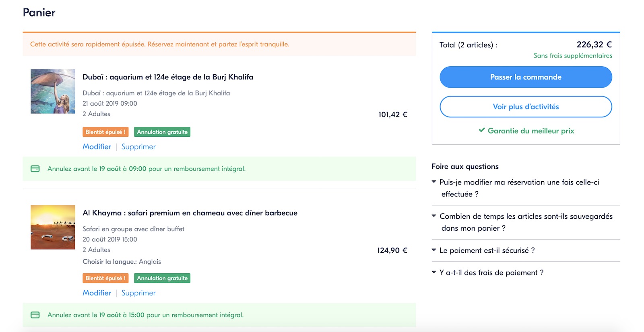The height and width of the screenshot is (332, 644).
Task: Modify the Al Khayma safari booking
Action: 97,293
